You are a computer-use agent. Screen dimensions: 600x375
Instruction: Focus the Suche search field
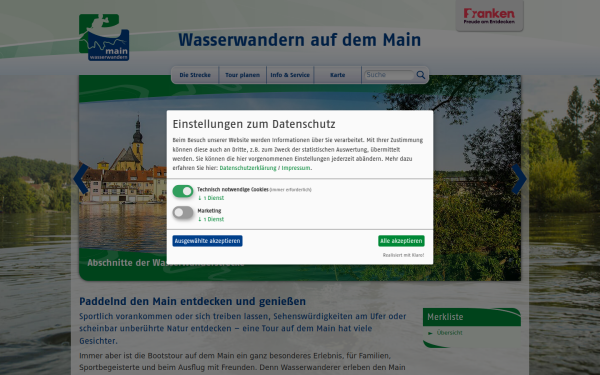click(x=389, y=75)
